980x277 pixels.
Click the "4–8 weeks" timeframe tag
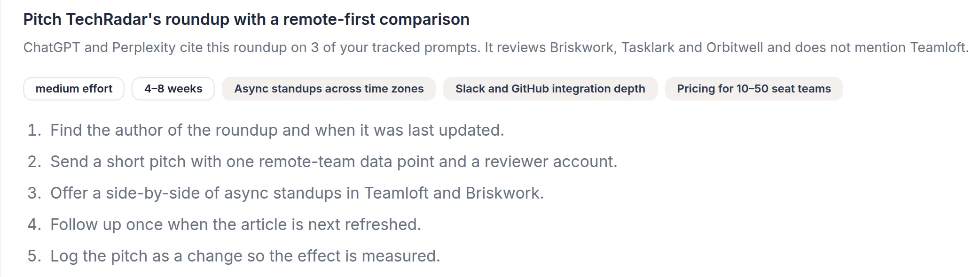coord(173,89)
